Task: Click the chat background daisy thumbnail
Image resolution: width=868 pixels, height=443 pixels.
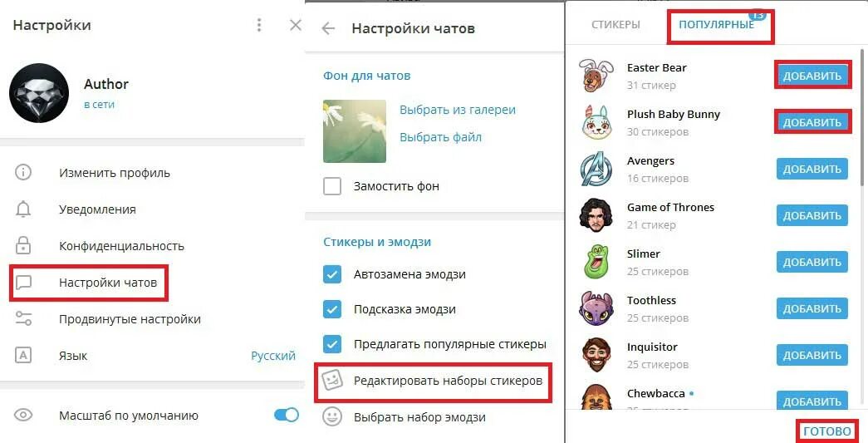Action: [355, 131]
